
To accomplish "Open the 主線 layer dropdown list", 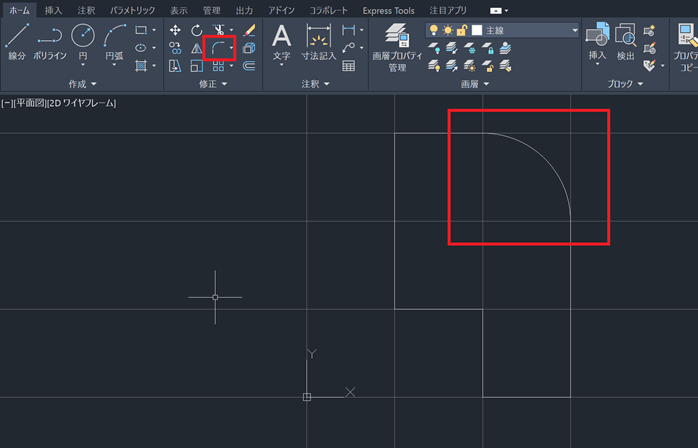I will click(575, 31).
